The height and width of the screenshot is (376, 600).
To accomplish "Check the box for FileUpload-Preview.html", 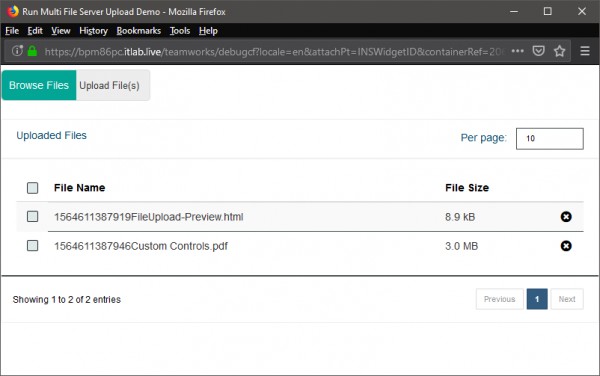I will pyautogui.click(x=33, y=216).
